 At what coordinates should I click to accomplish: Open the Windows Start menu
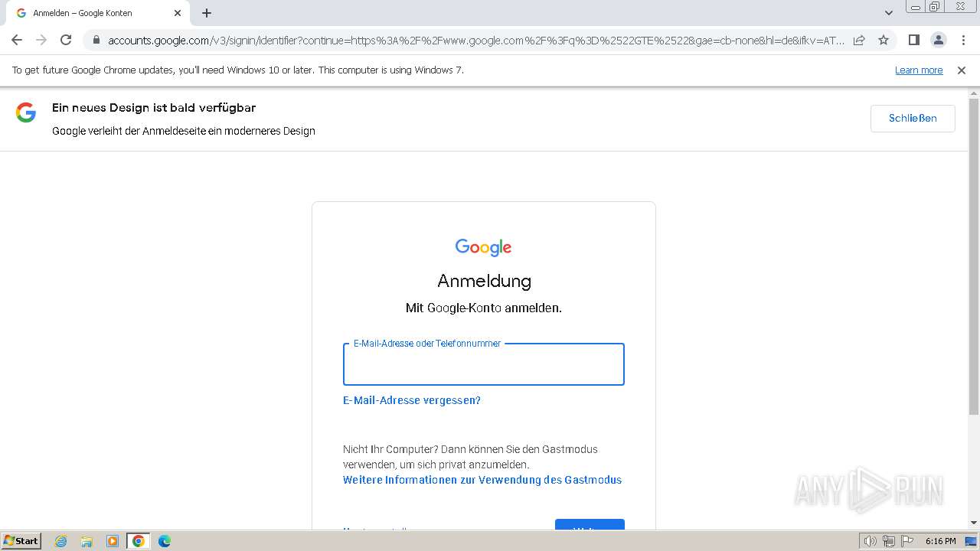(21, 541)
